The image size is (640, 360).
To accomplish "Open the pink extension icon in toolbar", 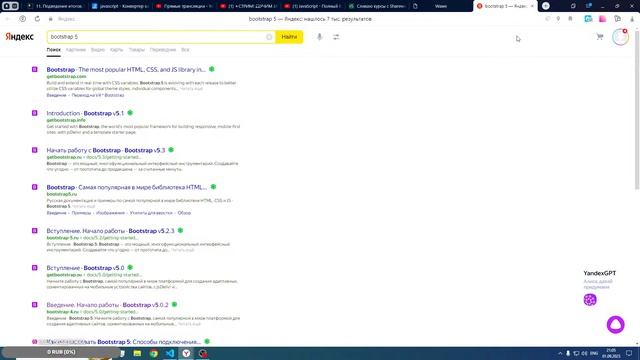I will click(602, 19).
